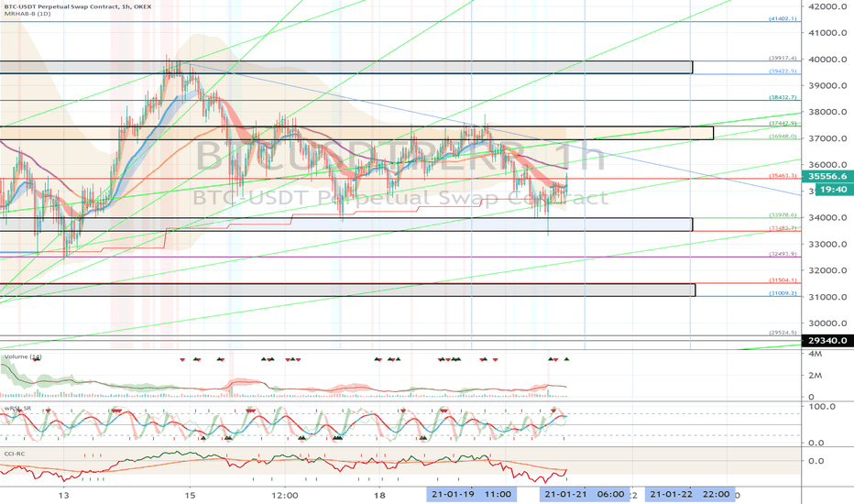This screenshot has height=504, width=854.
Task: Click the 2M volume axis label
Action: tap(816, 376)
